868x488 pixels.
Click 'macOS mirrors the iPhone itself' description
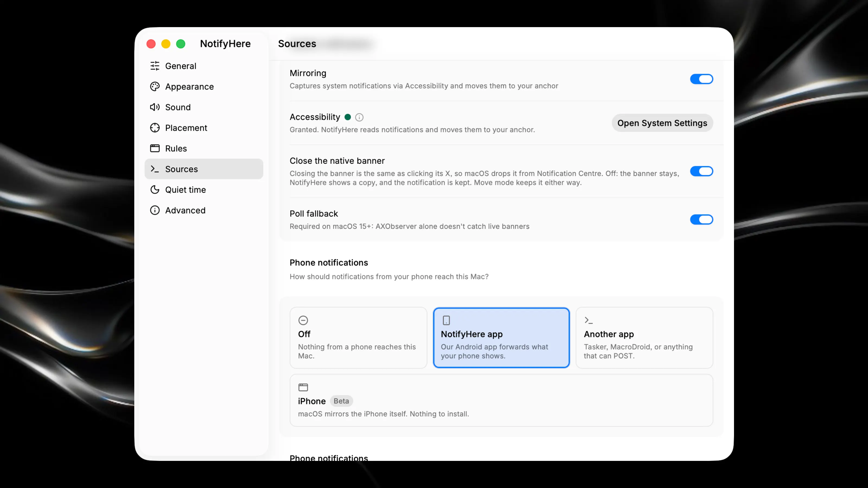pos(384,414)
